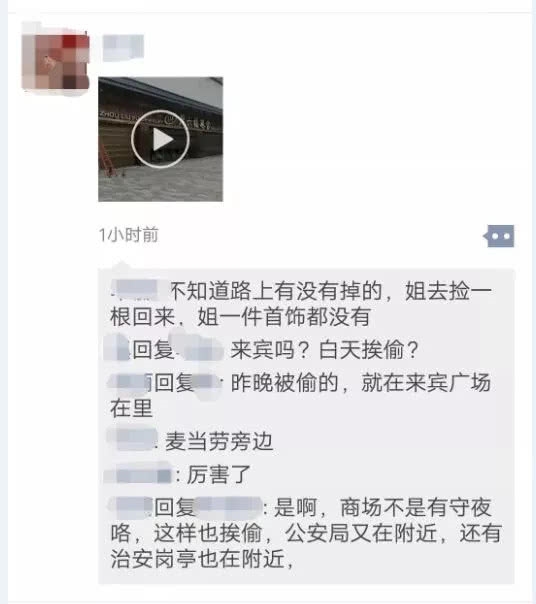
Task: Open replied-to name before '昨晚被偷的'
Action: [206, 383]
